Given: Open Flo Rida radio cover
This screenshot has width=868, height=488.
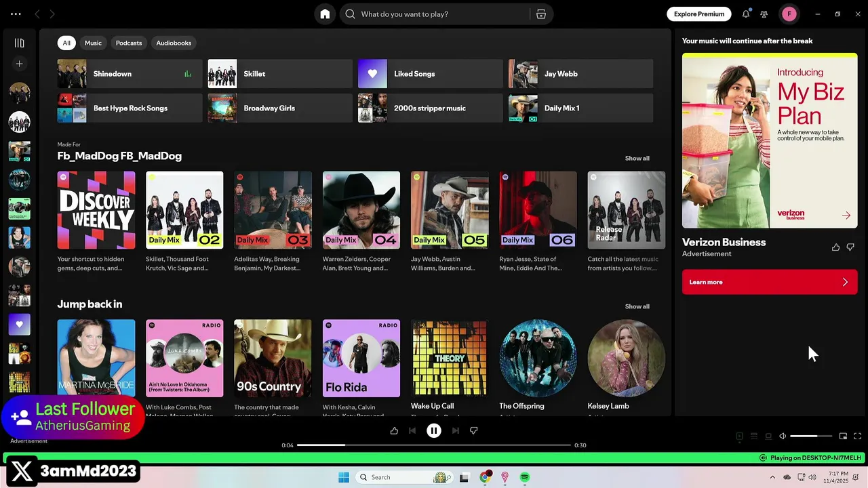Looking at the screenshot, I should coord(361,359).
